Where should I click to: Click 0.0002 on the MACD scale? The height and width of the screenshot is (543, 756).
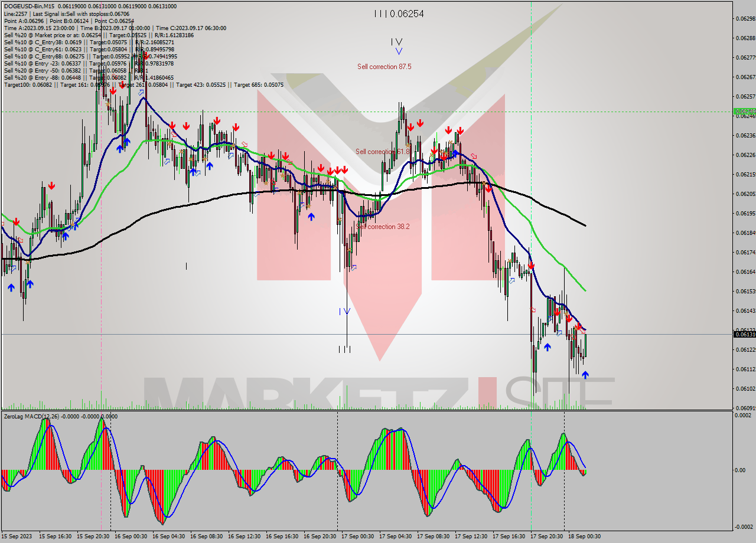pos(743,416)
